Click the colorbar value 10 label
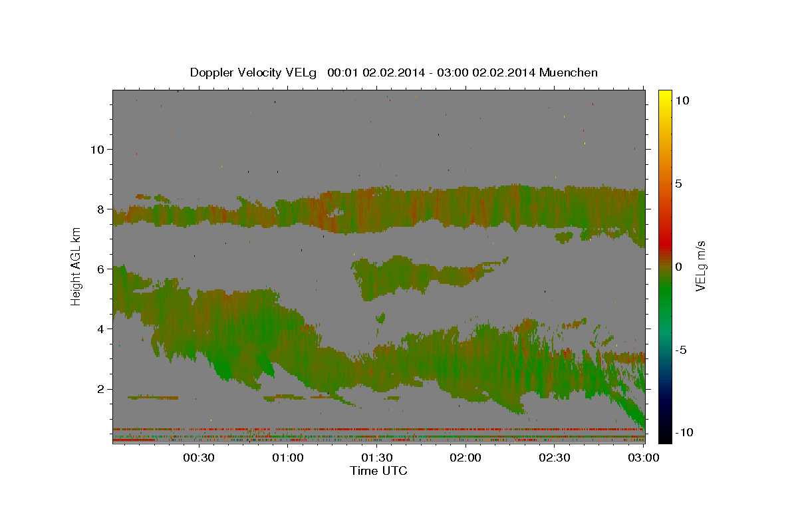 (x=682, y=100)
